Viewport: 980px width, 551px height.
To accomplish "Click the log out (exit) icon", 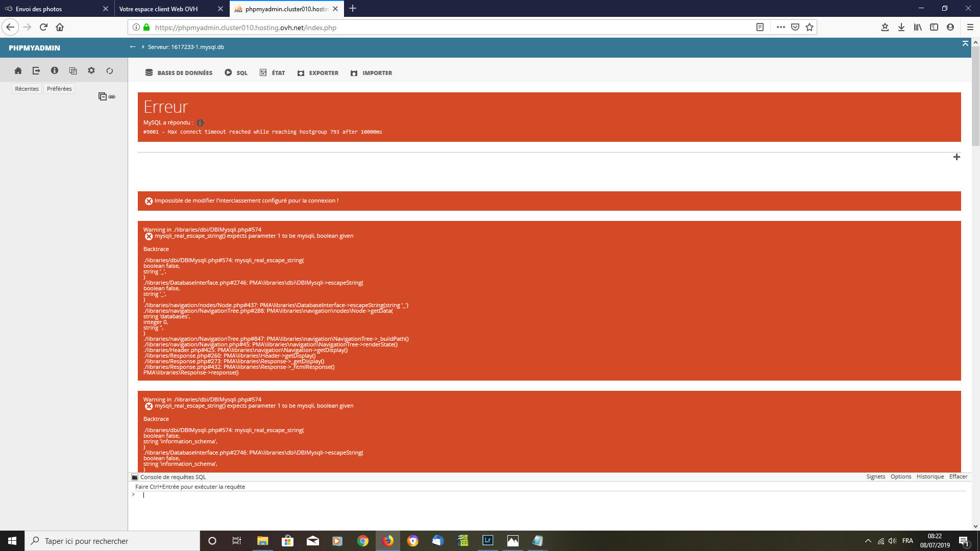I will (36, 71).
